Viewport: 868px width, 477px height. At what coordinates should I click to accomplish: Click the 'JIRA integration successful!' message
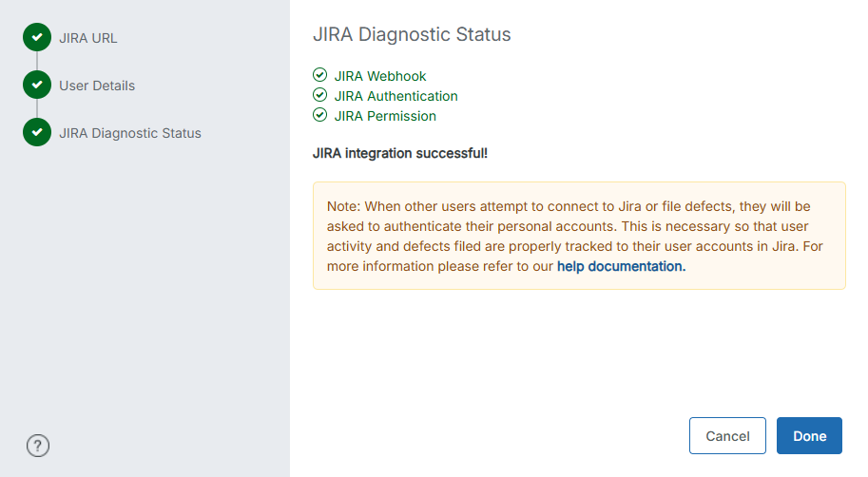[400, 153]
